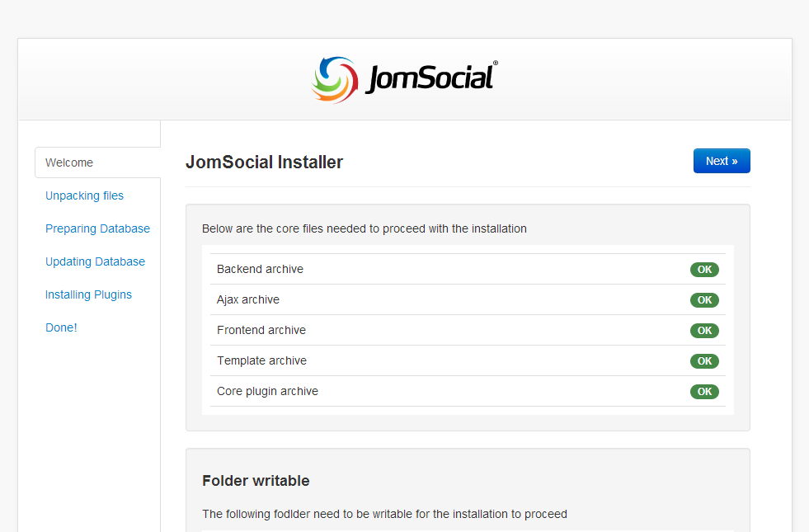Select the Done! step link
The height and width of the screenshot is (532, 809).
point(61,327)
